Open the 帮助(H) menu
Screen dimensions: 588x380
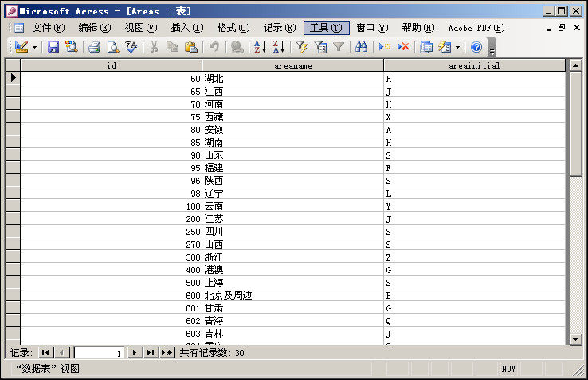(x=418, y=28)
